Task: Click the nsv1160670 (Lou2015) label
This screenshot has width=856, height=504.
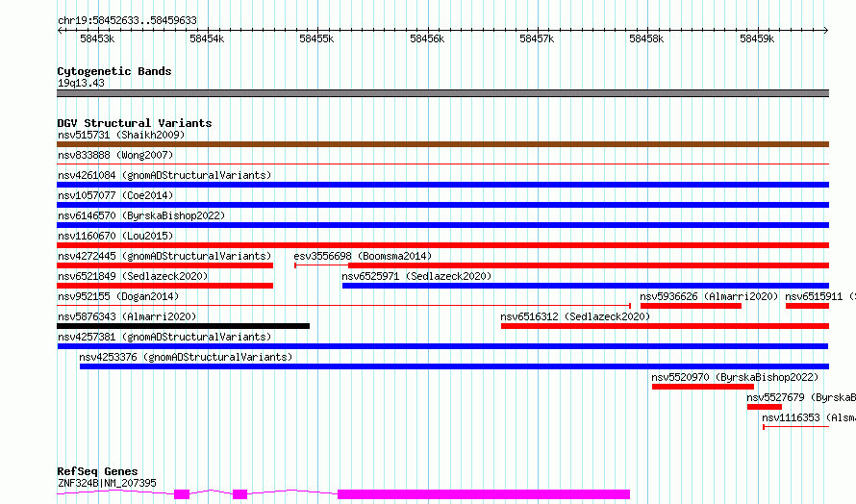Action: click(x=115, y=236)
